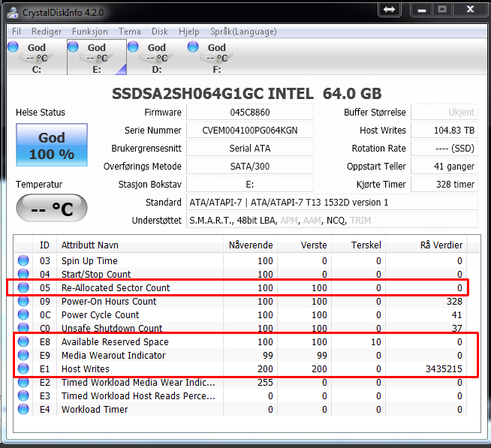Click the serial number CVEM004100PG064KGN field
Screen dimensions: 491x448
point(250,131)
